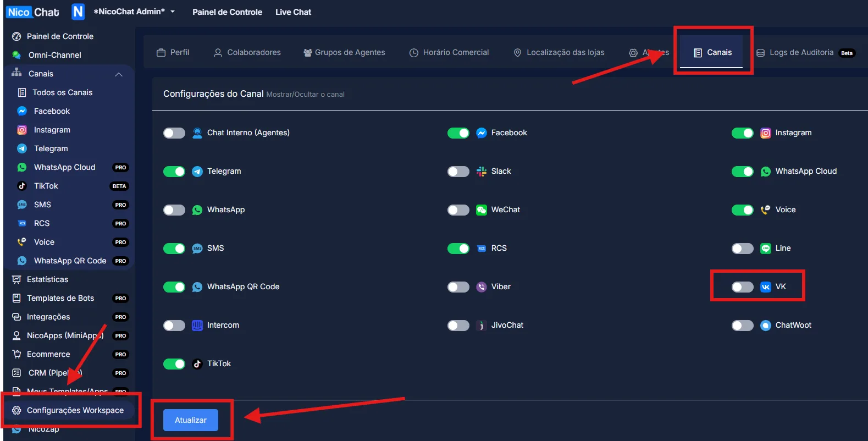868x441 pixels.
Task: Click the Viber icon in channel settings
Action: pos(482,287)
